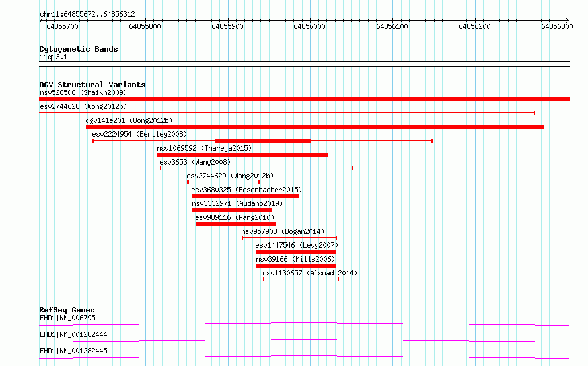Image resolution: width=588 pixels, height=366 pixels.
Task: Click the esv3653 thin variant line
Action: (x=256, y=168)
